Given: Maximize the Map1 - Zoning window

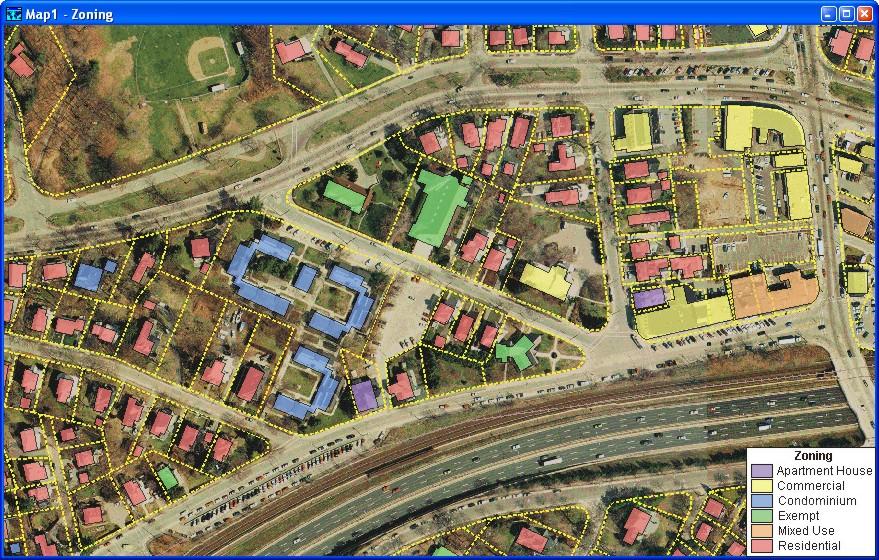Looking at the screenshot, I should pos(846,14).
